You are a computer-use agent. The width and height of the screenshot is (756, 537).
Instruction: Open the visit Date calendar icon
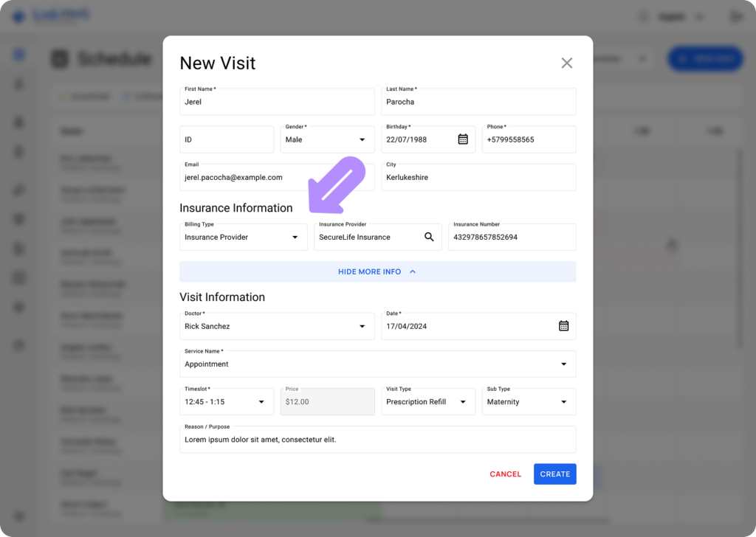[x=563, y=326]
